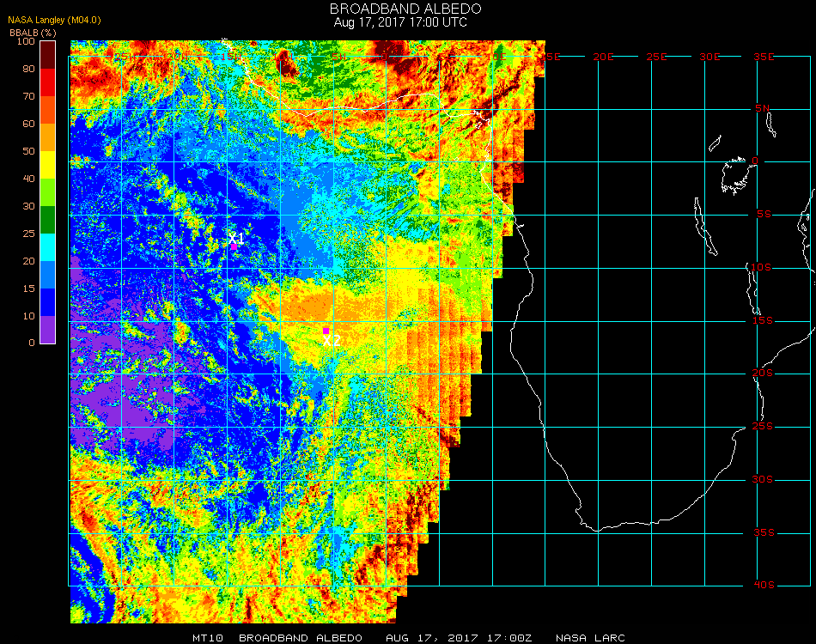Select the X1 point label
The height and width of the screenshot is (644, 816).
click(236, 239)
